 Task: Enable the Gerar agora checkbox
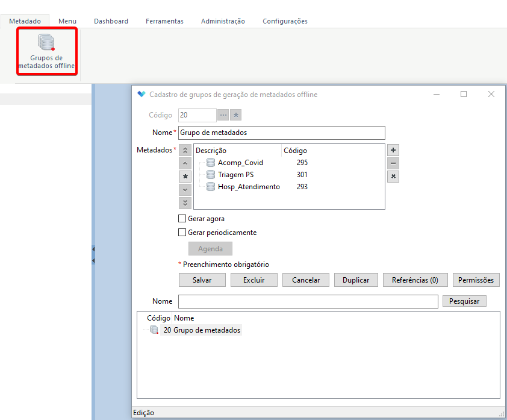point(182,219)
